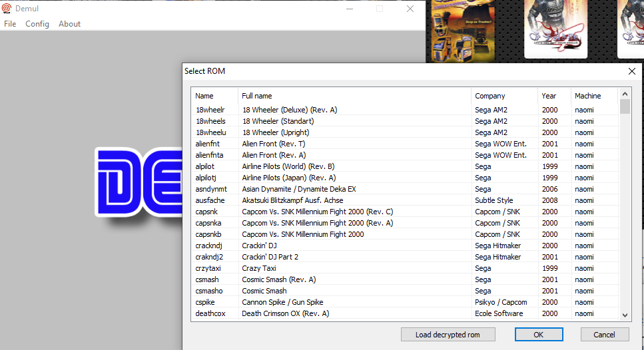The image size is (644, 350).
Task: Click the arcade cabinet cover thumbnail behind dialog
Action: [x=462, y=31]
